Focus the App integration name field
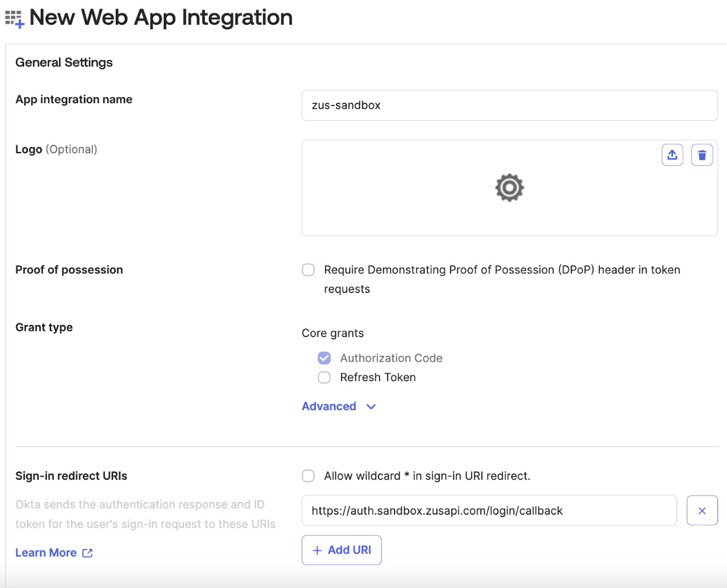 click(509, 105)
